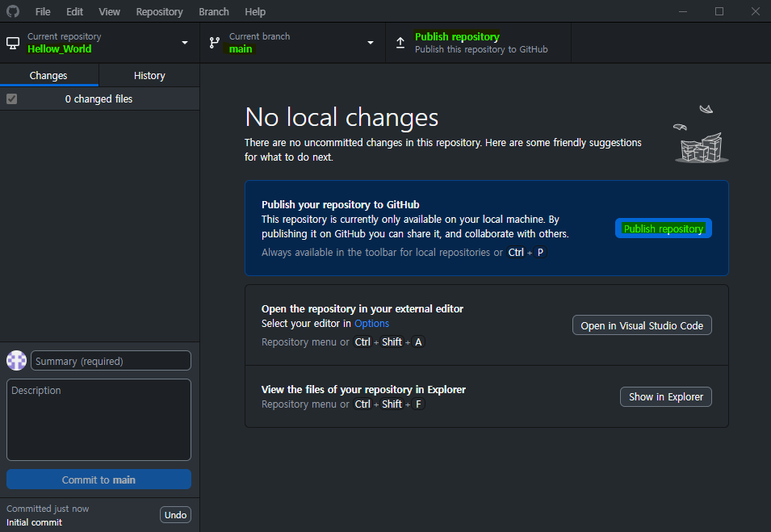Viewport: 771px width, 532px height.
Task: Select the Hellow_World repository name
Action: (60, 48)
